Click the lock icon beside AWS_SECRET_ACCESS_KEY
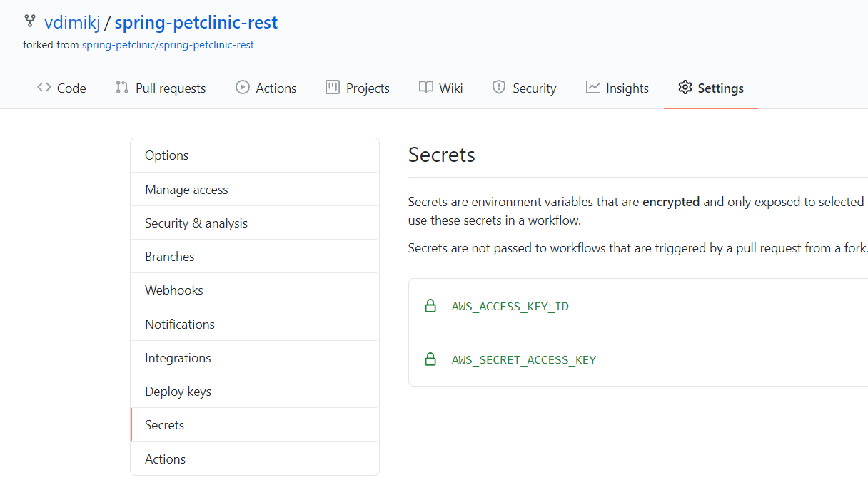The height and width of the screenshot is (485, 868). pos(430,359)
